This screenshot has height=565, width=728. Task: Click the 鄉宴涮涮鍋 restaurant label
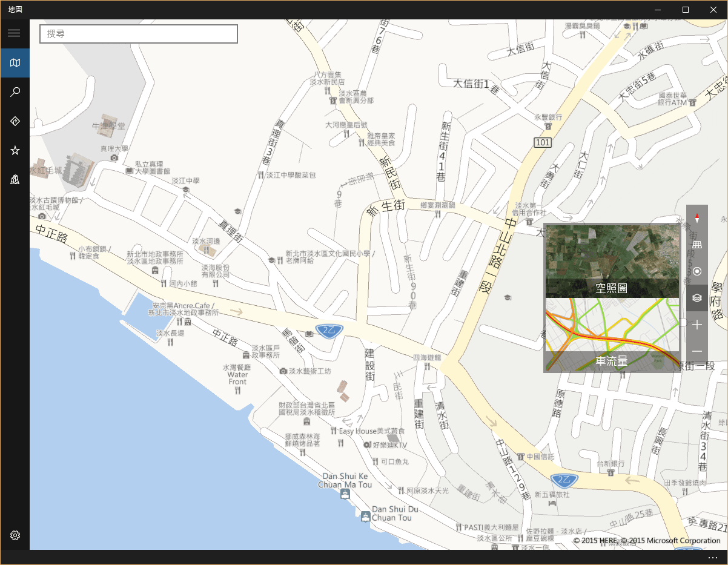click(437, 205)
